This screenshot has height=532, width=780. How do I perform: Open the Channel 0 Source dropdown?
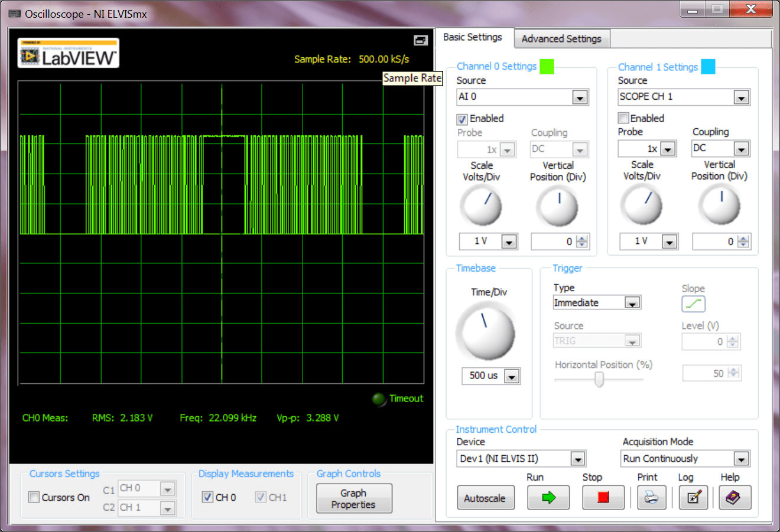[x=580, y=97]
